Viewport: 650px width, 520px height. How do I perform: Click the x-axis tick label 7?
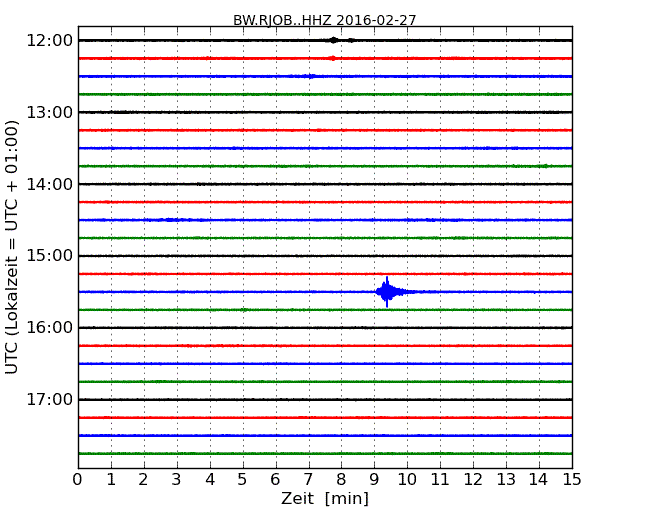click(x=308, y=479)
